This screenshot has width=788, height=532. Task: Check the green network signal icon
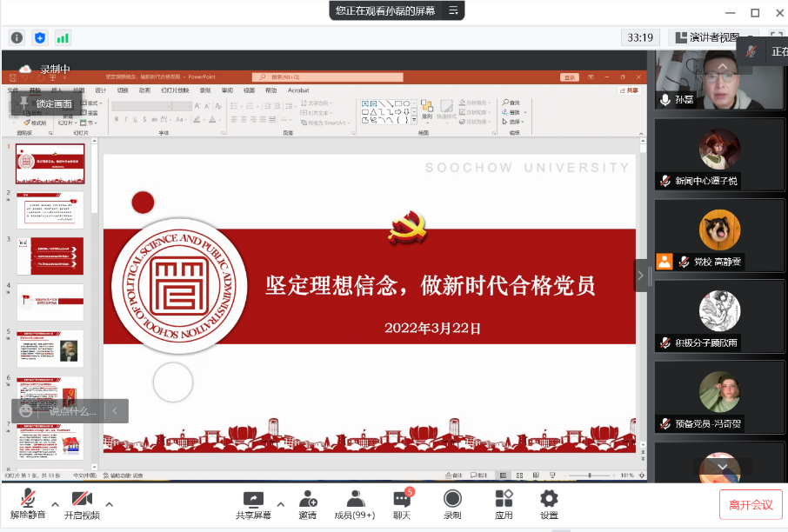63,37
